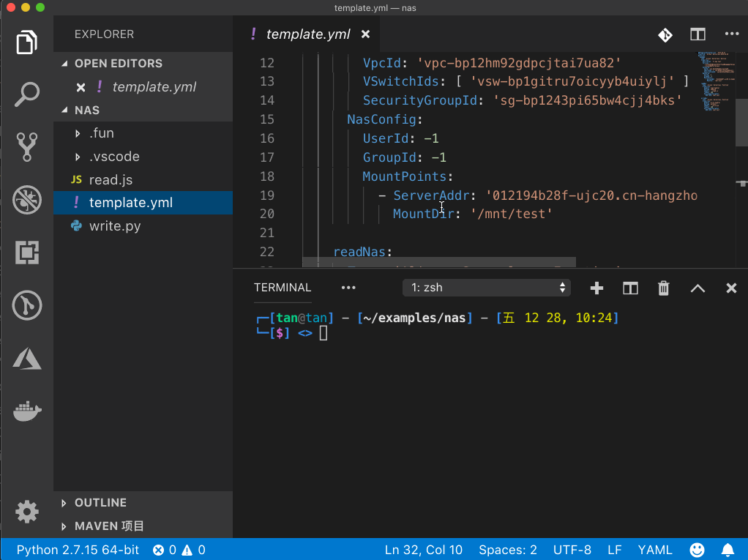The height and width of the screenshot is (560, 748).
Task: Open the Source Control view icon
Action: pyautogui.click(x=26, y=147)
